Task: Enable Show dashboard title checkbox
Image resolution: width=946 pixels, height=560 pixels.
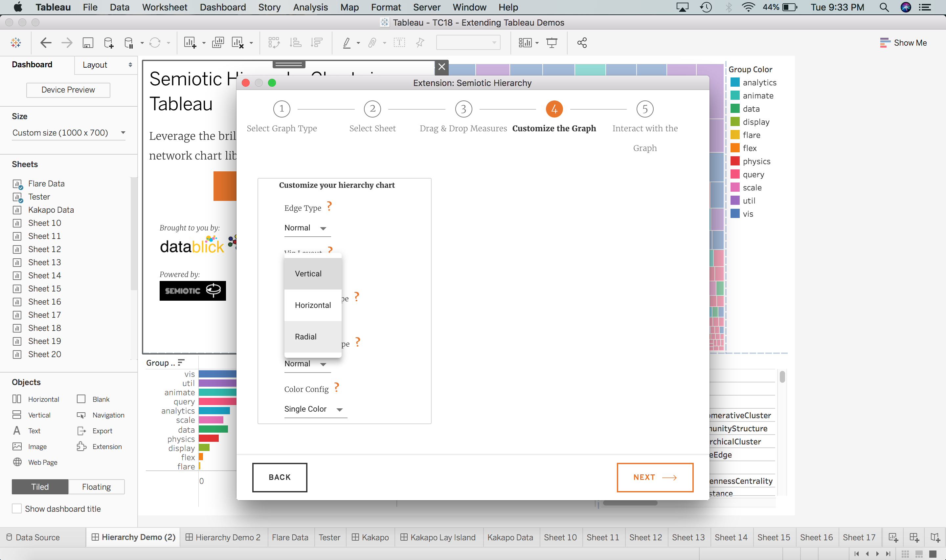Action: (17, 509)
